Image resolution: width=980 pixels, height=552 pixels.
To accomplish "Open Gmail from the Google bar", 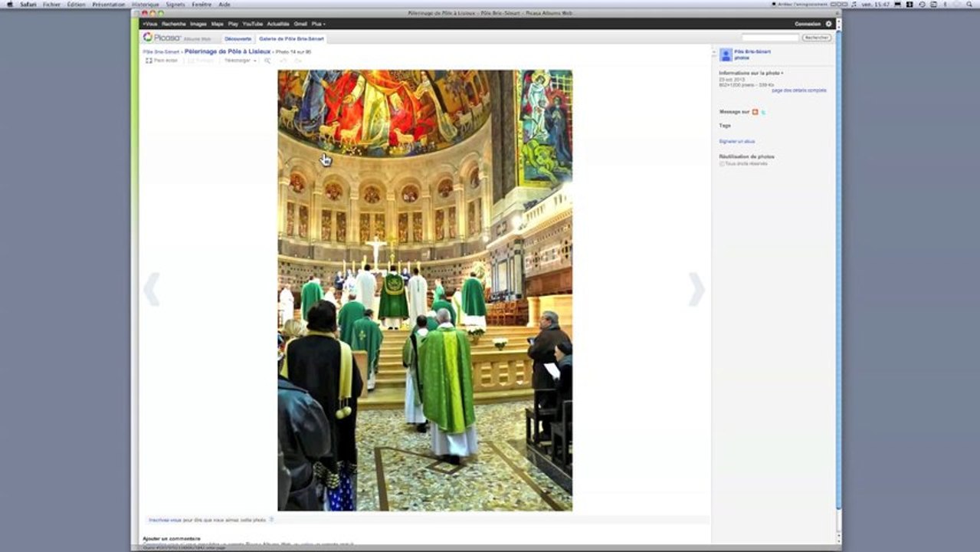I will 300,24.
